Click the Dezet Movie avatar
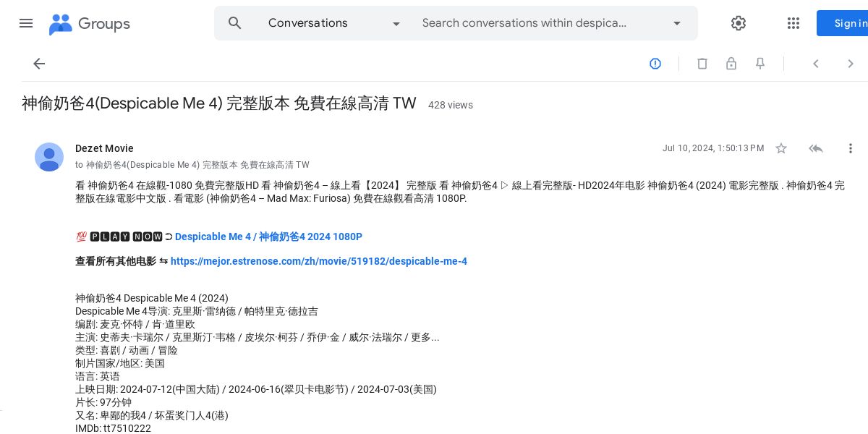 49,157
